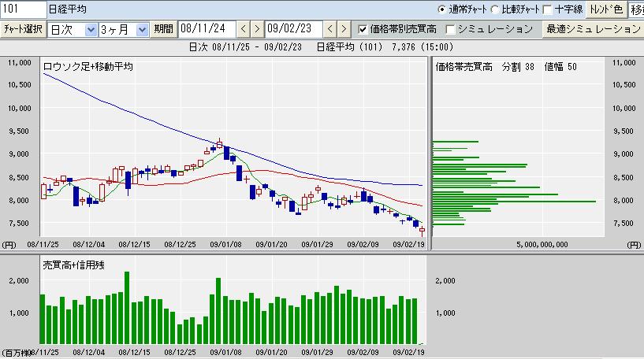The width and height of the screenshot is (644, 359).
Task: Select the 比較チャート radio button
Action: pyautogui.click(x=495, y=9)
